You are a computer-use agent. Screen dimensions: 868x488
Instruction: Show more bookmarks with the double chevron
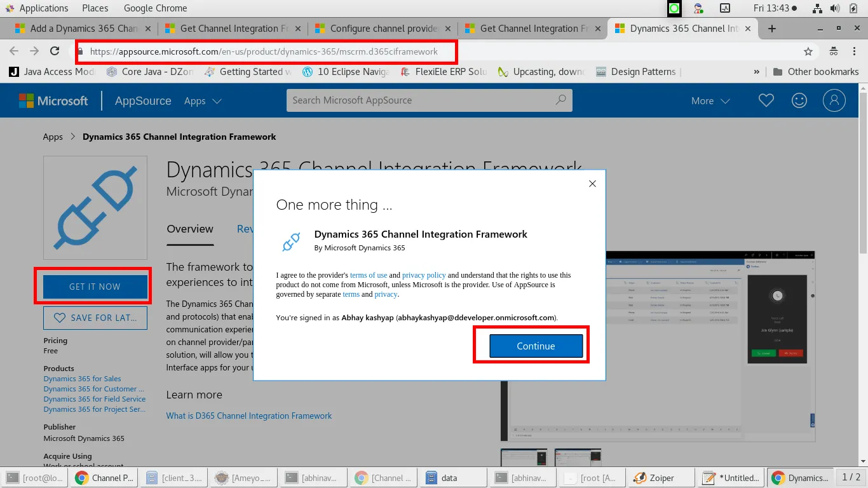pyautogui.click(x=756, y=72)
